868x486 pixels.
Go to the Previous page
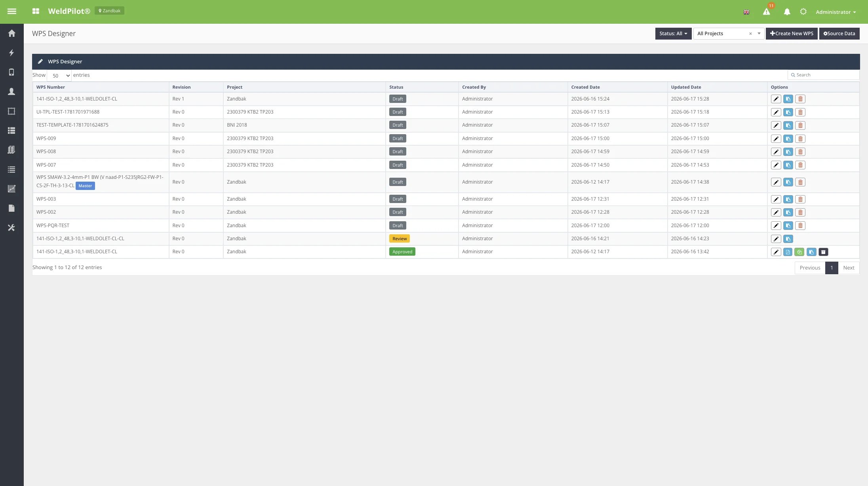click(x=810, y=268)
